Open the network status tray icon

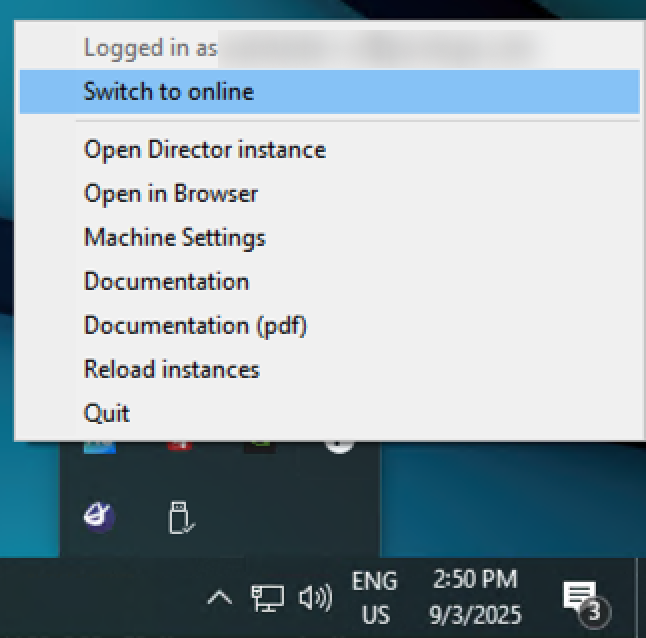(266, 598)
